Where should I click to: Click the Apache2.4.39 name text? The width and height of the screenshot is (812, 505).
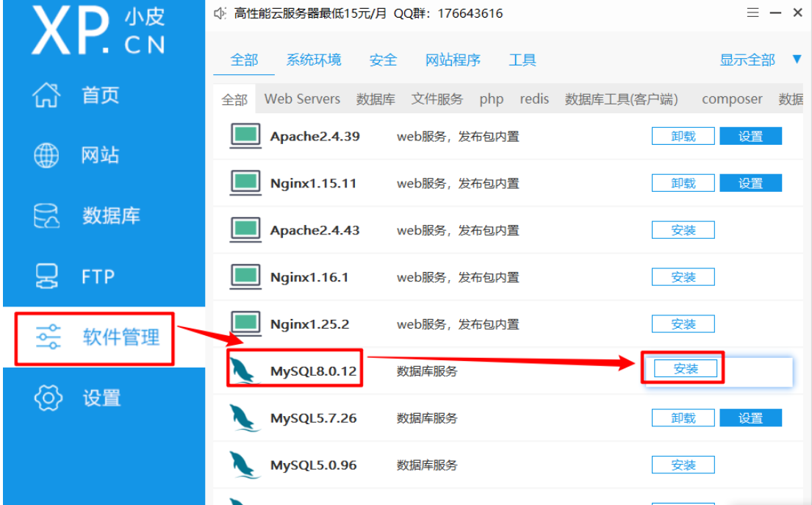[x=315, y=137]
